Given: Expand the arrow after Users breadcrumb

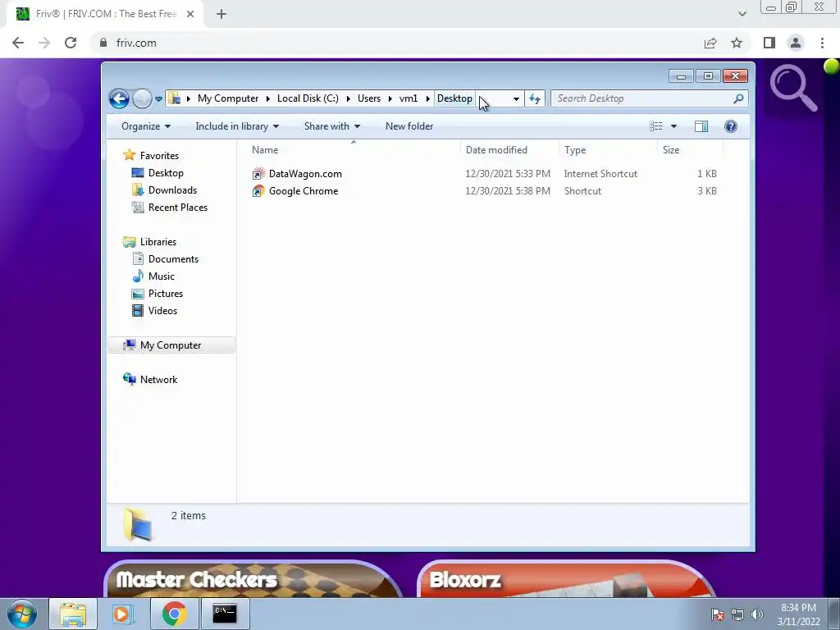Looking at the screenshot, I should [x=390, y=98].
